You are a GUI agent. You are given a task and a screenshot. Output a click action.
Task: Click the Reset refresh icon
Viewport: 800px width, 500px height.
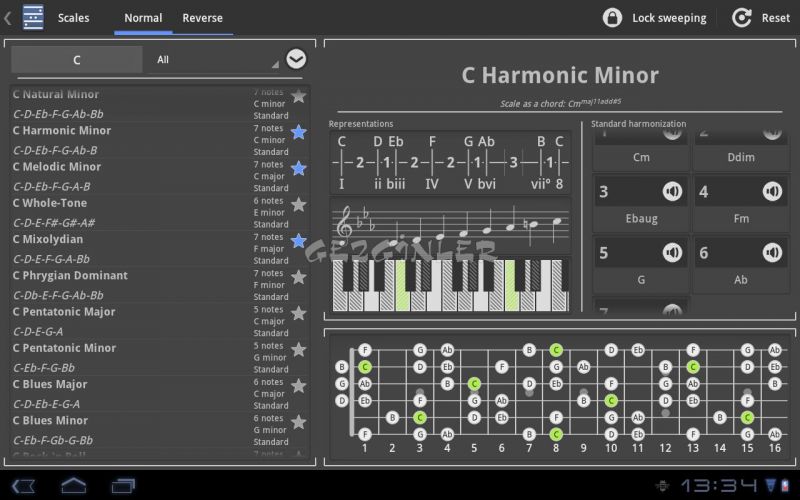[741, 17]
